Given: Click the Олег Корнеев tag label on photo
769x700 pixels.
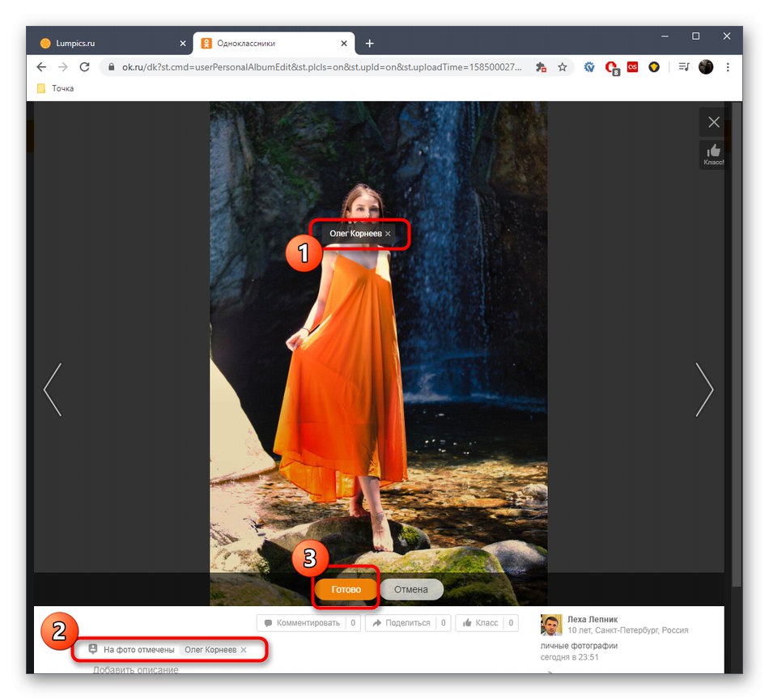Looking at the screenshot, I should click(x=355, y=234).
